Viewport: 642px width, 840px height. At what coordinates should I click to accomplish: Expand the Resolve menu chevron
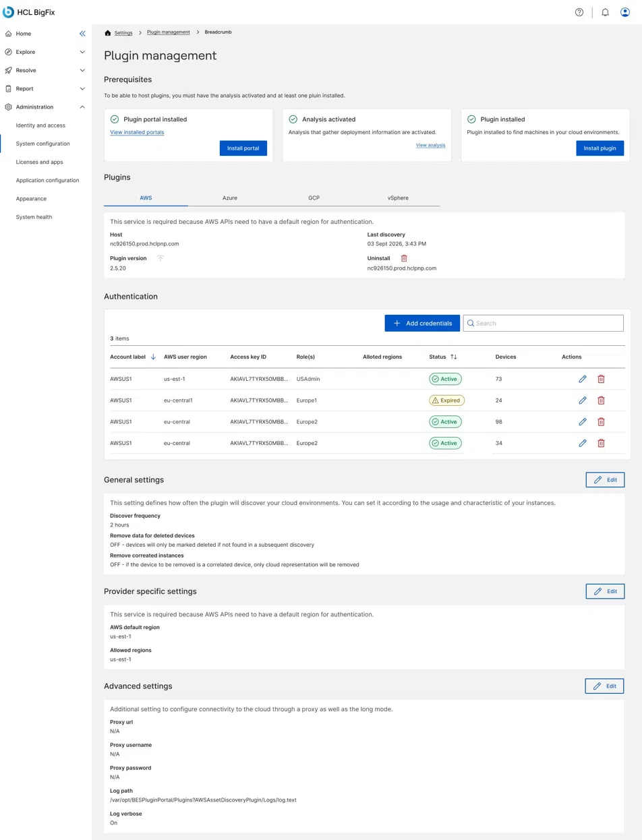[82, 70]
